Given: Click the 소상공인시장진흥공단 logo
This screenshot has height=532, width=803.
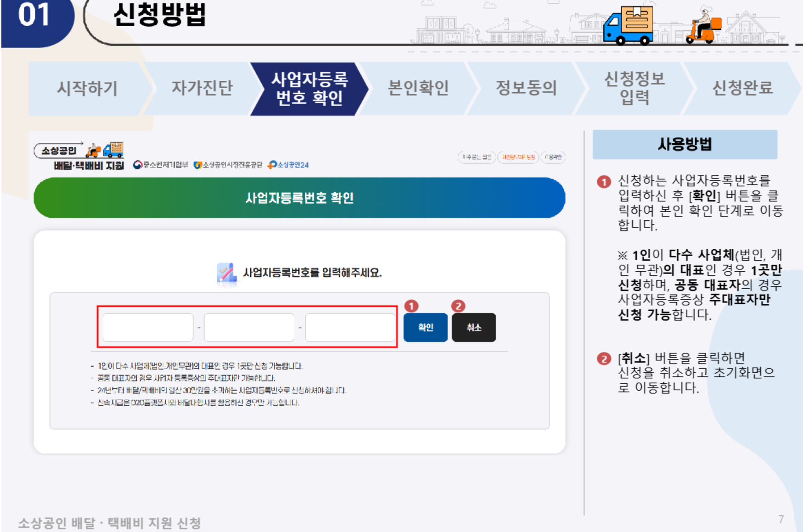Looking at the screenshot, I should point(228,165).
